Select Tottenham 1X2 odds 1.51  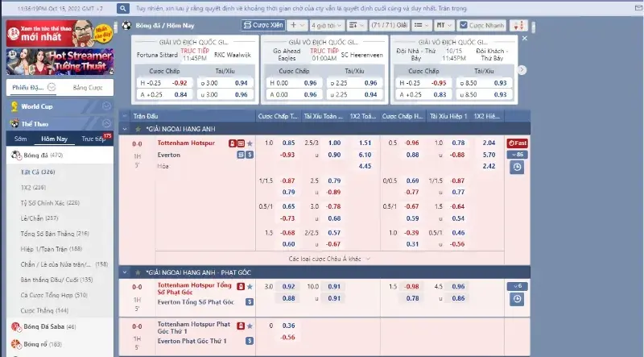365,143
